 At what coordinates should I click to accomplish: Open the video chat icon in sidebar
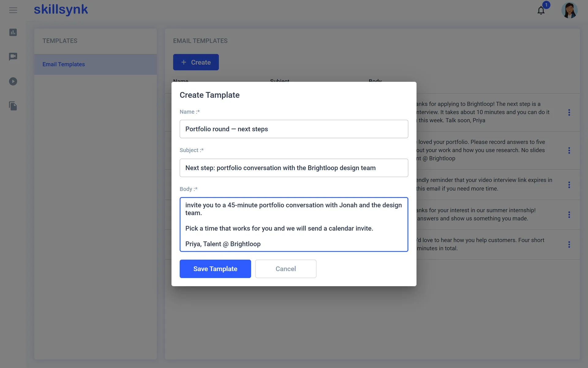pyautogui.click(x=13, y=57)
